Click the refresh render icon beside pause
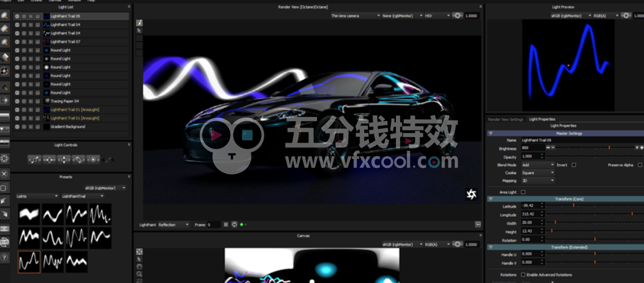This screenshot has height=283, width=644. [x=234, y=225]
